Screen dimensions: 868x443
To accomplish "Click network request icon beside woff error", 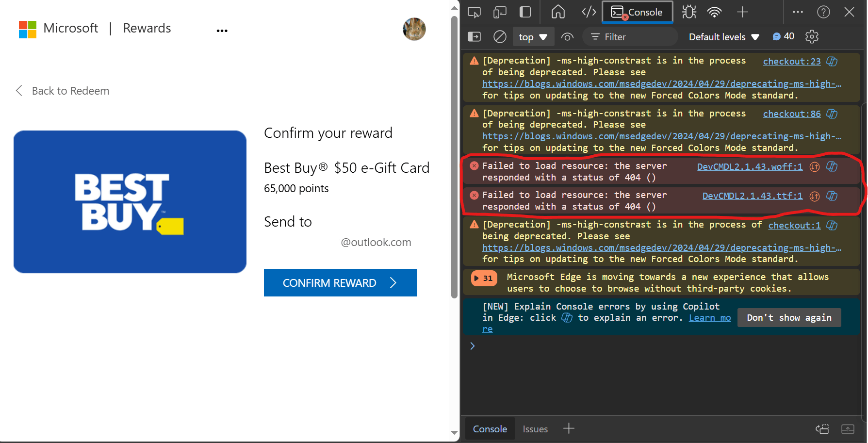I will pos(815,167).
